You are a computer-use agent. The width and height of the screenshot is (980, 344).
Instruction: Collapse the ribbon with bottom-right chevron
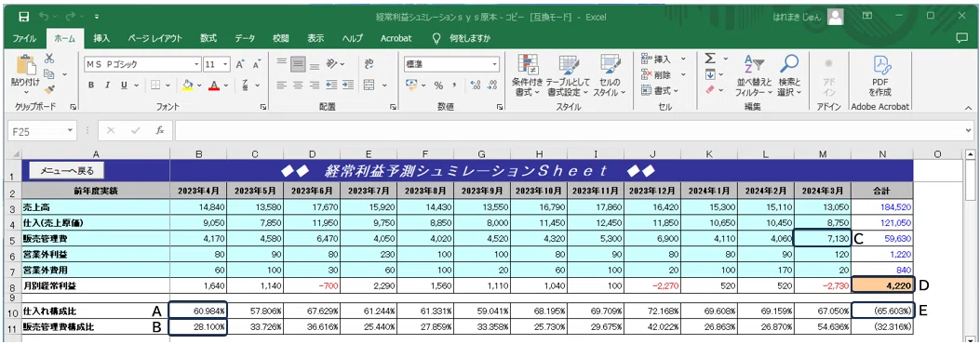point(968,107)
